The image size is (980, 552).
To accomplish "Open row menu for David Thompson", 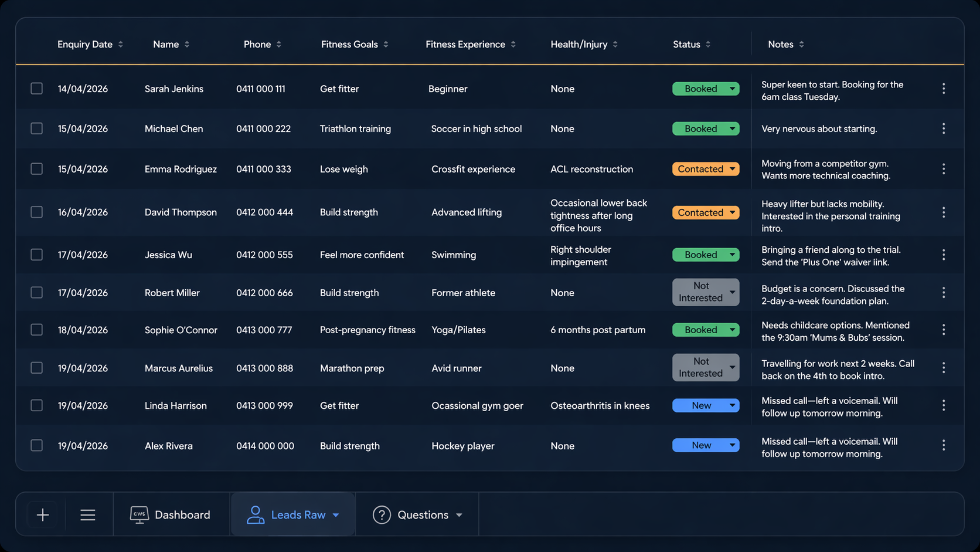I will point(943,212).
